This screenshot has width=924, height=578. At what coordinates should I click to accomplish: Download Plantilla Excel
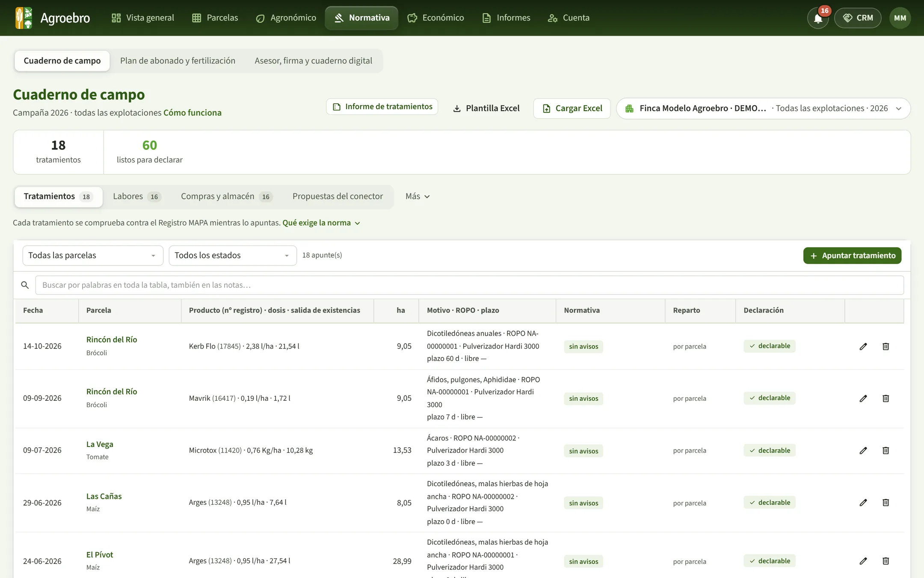click(x=486, y=108)
